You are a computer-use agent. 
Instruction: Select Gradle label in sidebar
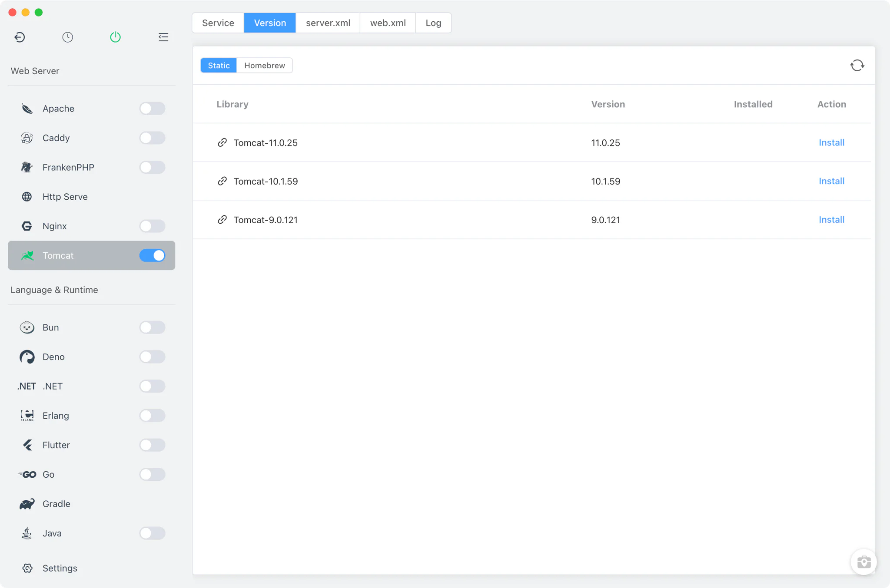click(56, 504)
